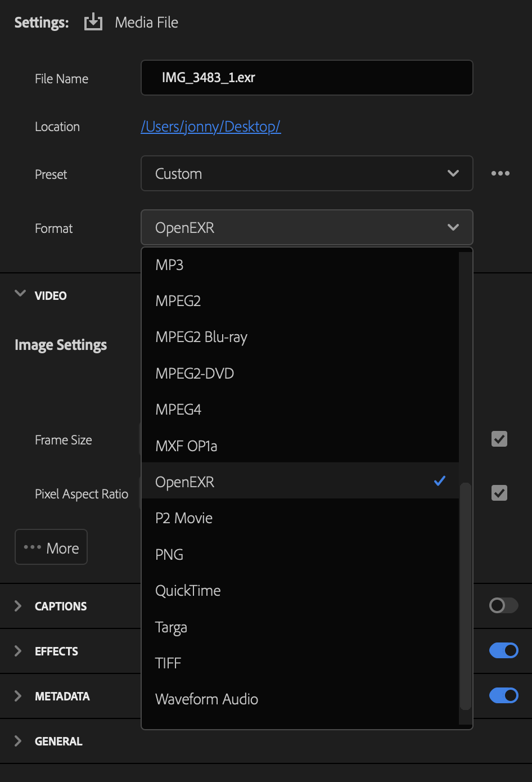Open the Preset dropdown showing Custom
The height and width of the screenshot is (782, 532).
pyautogui.click(x=307, y=173)
